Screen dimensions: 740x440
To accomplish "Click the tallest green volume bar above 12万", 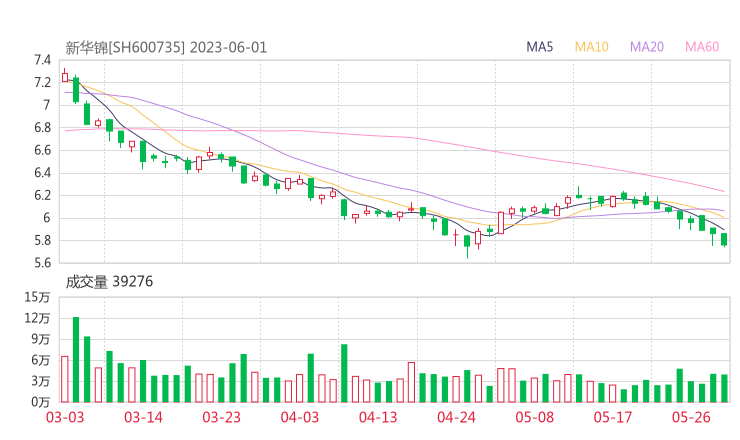I will click(76, 360).
